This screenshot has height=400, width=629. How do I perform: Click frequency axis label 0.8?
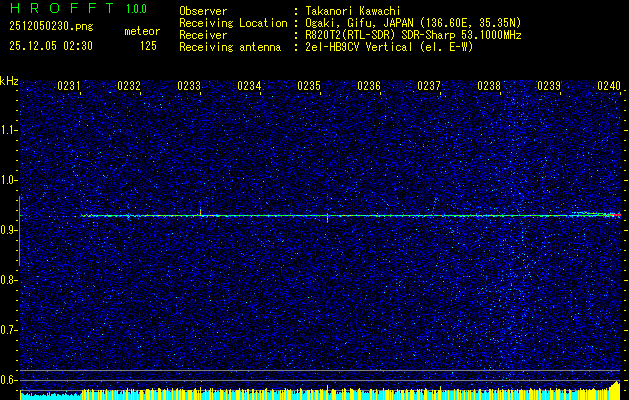point(9,280)
